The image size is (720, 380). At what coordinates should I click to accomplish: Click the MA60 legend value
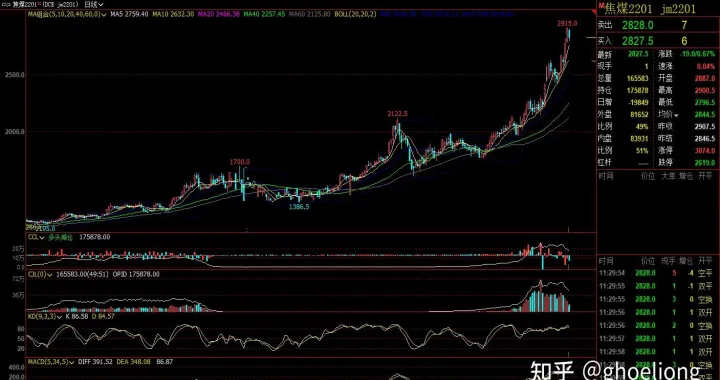(x=310, y=15)
